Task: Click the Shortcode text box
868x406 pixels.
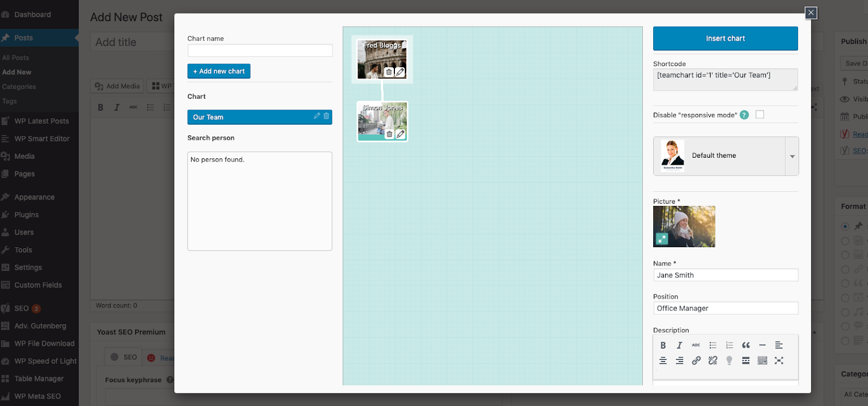Action: [x=726, y=79]
